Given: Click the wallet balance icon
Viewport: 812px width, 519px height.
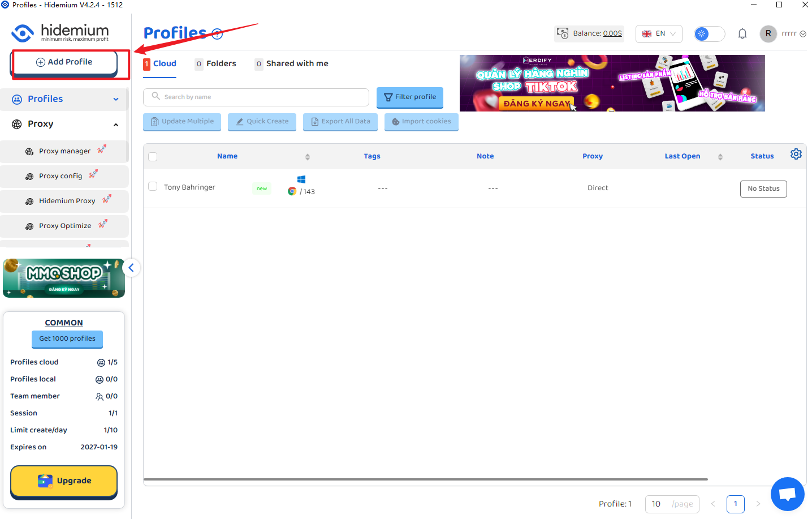Looking at the screenshot, I should click(563, 33).
